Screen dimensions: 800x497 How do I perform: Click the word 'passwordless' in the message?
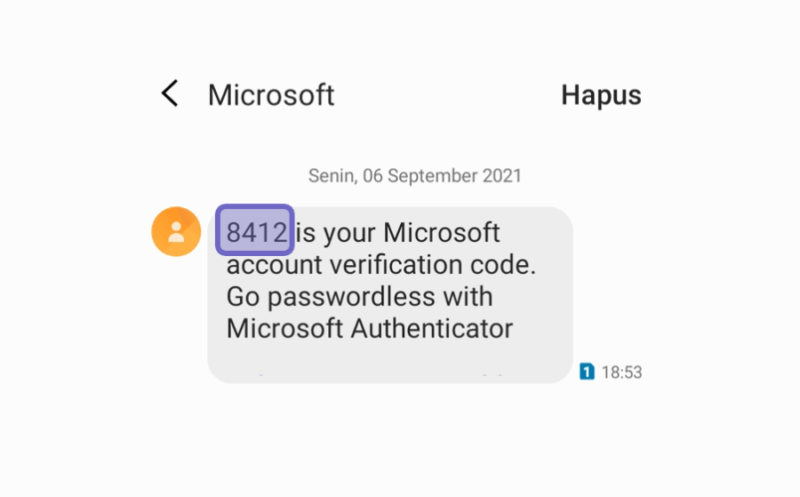351,297
